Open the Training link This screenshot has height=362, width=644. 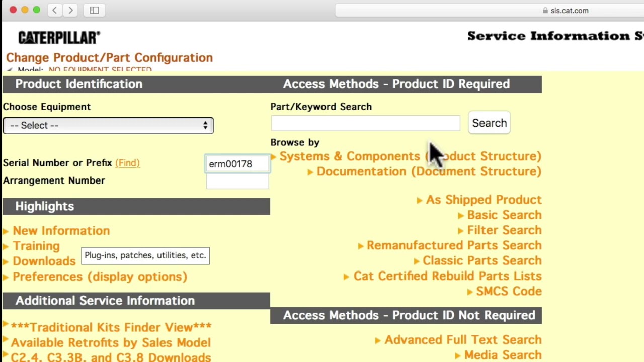[36, 246]
